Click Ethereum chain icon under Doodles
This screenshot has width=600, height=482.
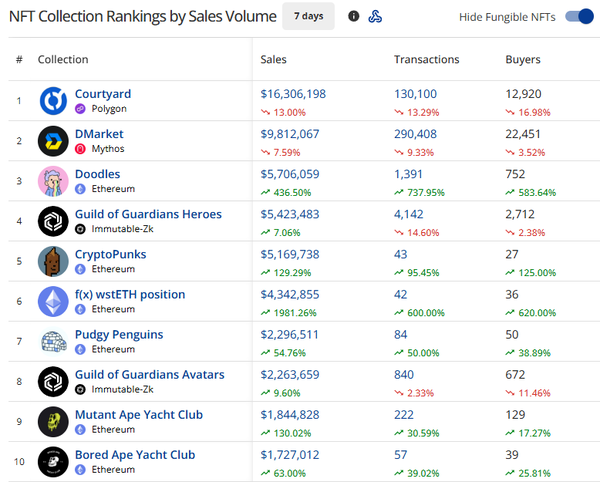80,189
